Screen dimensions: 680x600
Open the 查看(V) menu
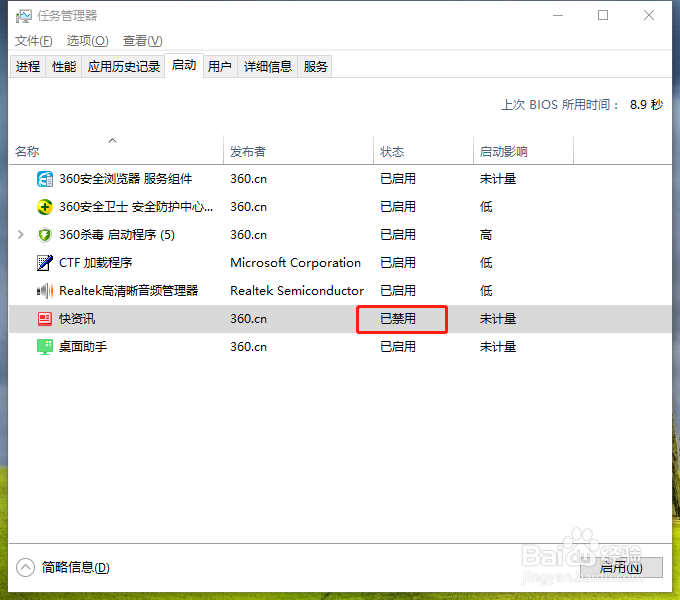click(x=142, y=41)
